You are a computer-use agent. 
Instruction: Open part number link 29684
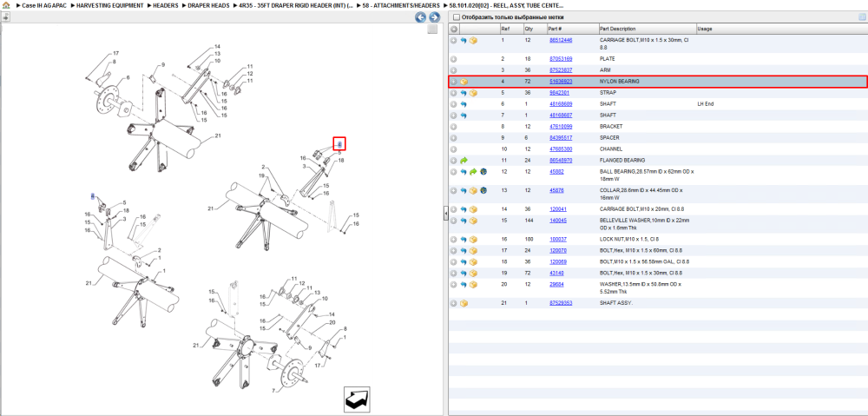[556, 285]
